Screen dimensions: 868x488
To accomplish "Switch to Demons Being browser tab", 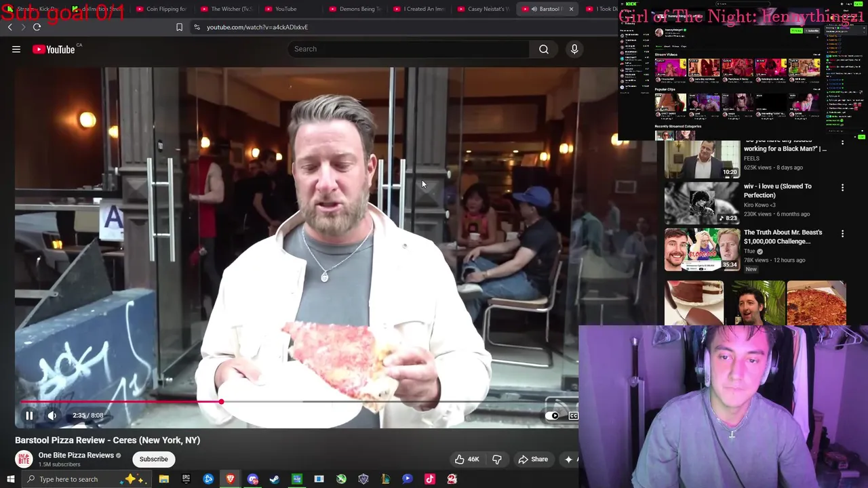I will [x=355, y=9].
